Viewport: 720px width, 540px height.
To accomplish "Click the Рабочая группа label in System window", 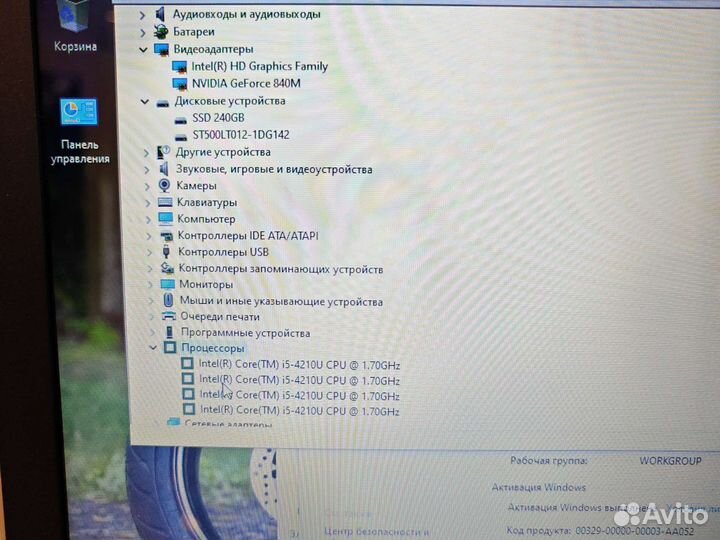I will 548,461.
